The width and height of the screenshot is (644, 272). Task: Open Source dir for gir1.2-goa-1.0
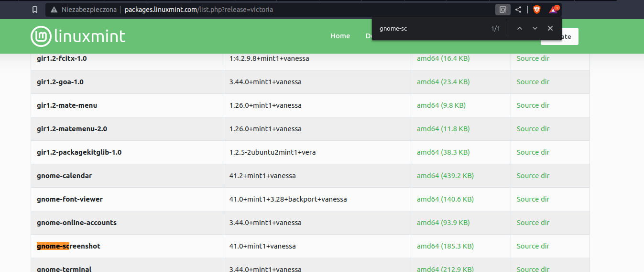(x=533, y=82)
